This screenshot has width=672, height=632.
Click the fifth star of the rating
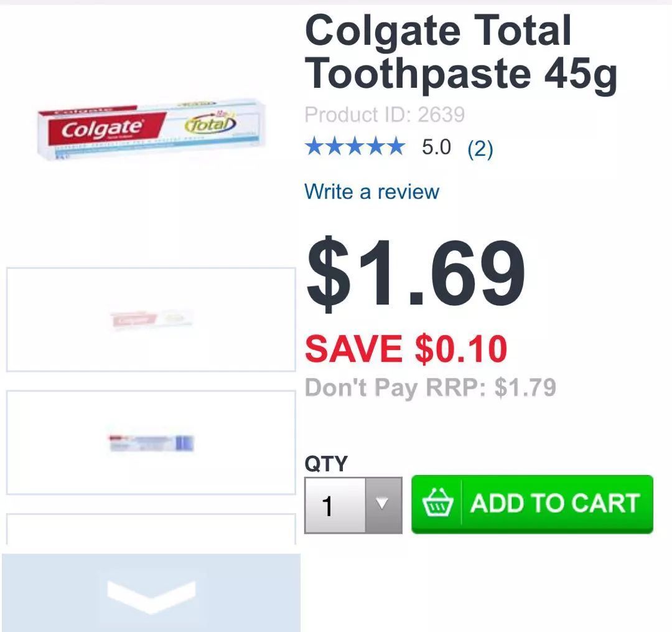coord(394,147)
